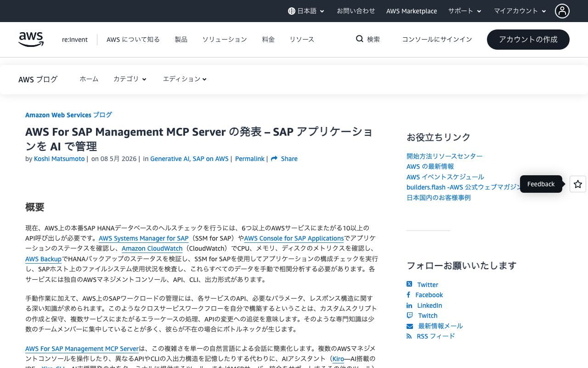Click the お役立ちリンク heading
Screen dimensions: 588x368
[438, 137]
